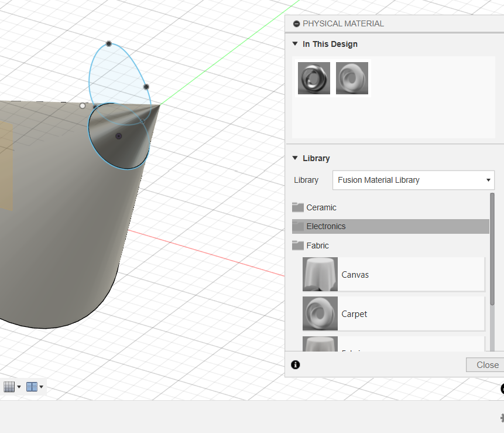Open the Ceramic material folder
504x433 pixels.
click(390, 207)
